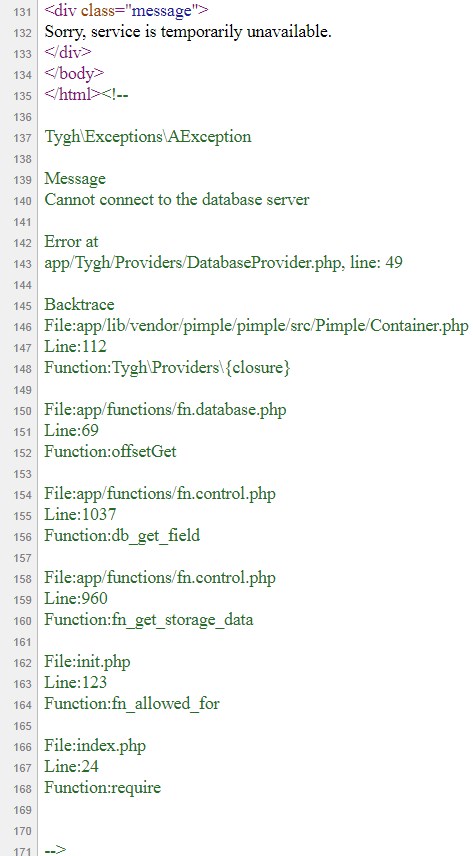Image resolution: width=473 pixels, height=856 pixels.
Task: Click the Backtrace heading text
Action: point(80,304)
